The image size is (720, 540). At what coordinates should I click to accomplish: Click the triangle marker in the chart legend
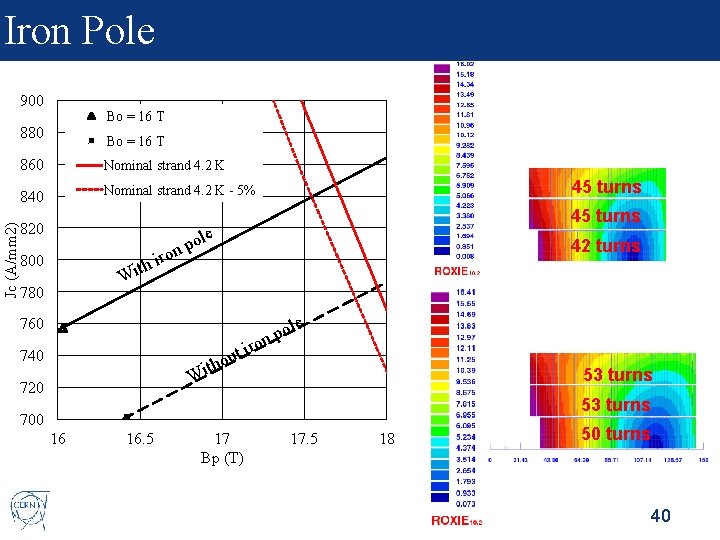91,116
